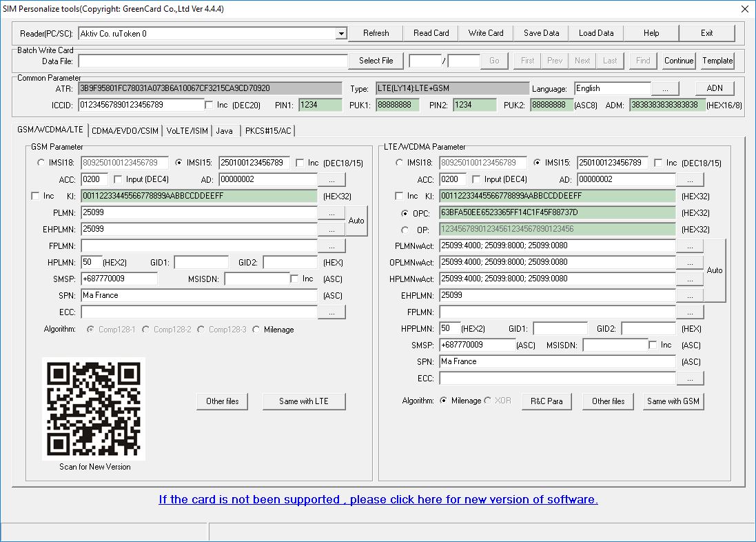Check the Inc box beside GSM KI

click(36, 197)
